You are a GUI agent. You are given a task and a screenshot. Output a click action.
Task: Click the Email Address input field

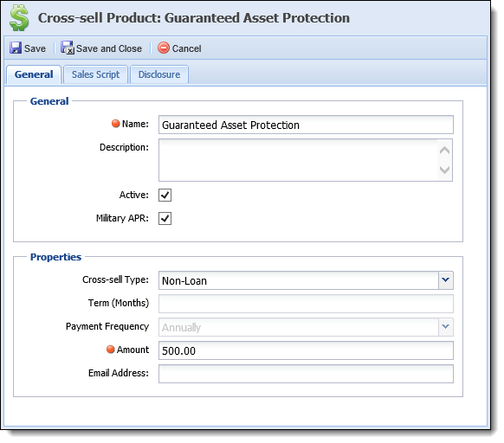tap(306, 374)
